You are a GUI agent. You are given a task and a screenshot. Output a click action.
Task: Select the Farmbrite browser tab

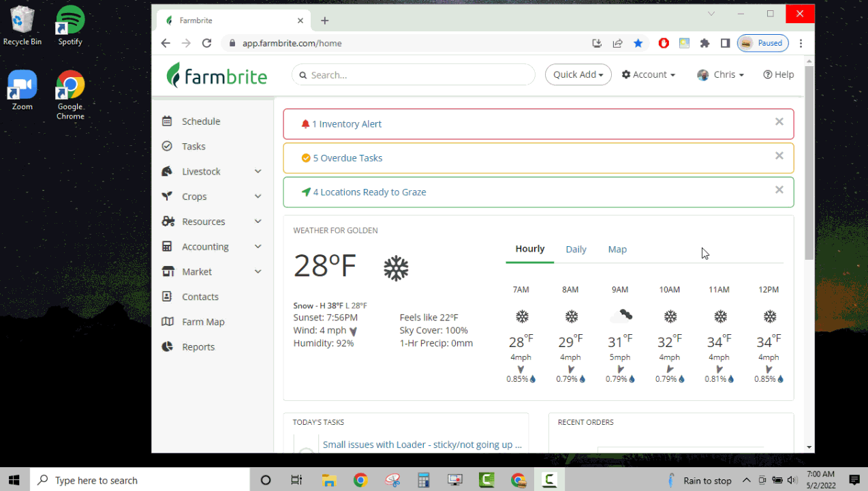pyautogui.click(x=234, y=20)
